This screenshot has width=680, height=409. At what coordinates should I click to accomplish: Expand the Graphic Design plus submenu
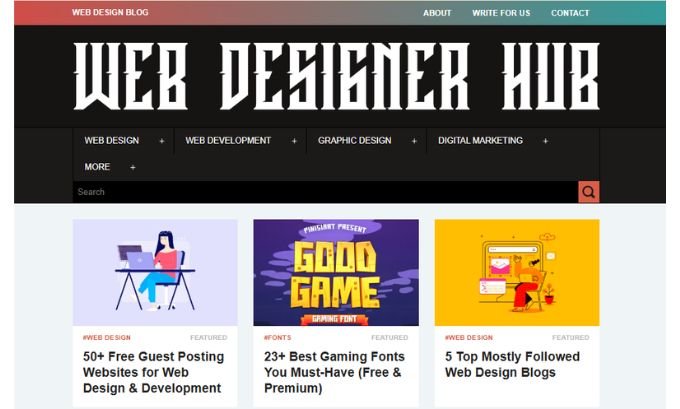point(414,141)
